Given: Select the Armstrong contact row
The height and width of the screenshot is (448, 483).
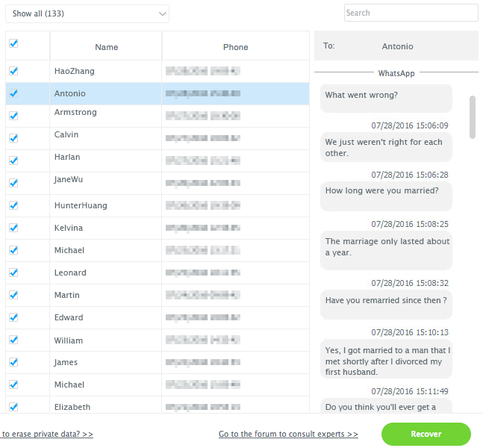Looking at the screenshot, I should click(x=158, y=116).
